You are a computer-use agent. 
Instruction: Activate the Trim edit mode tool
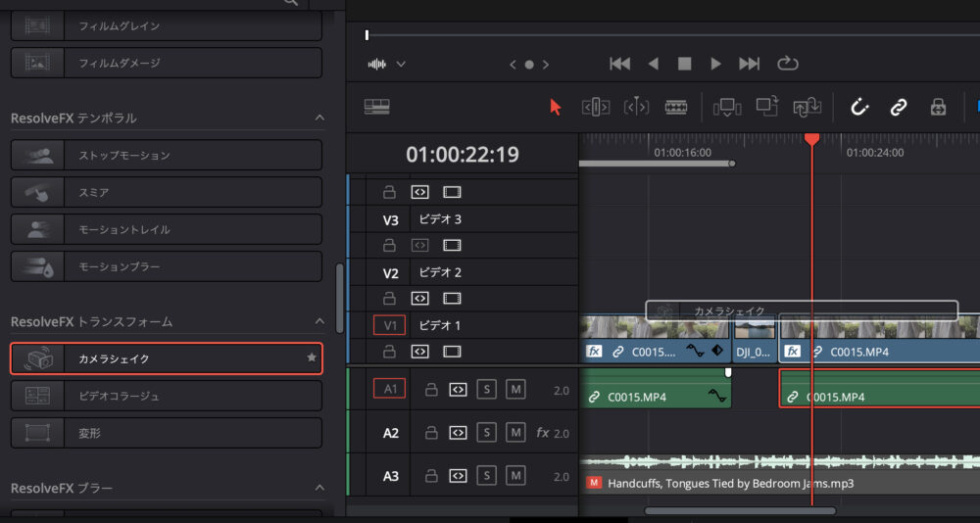click(596, 107)
